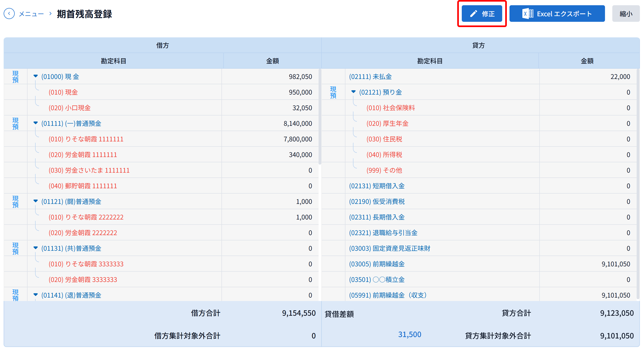Select (020) 労金朝霞 3333333
This screenshot has width=644, height=352.
click(83, 279)
